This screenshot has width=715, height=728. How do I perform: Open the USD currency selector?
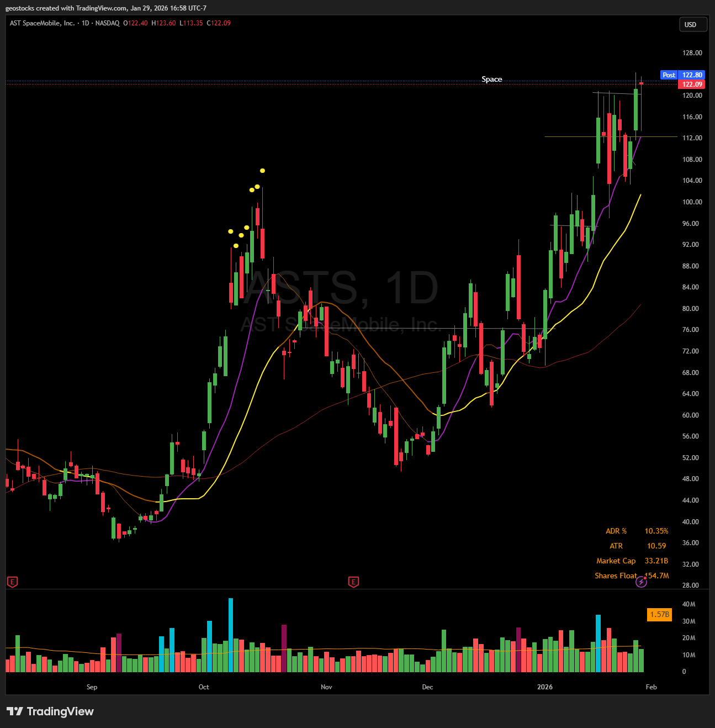click(x=693, y=24)
